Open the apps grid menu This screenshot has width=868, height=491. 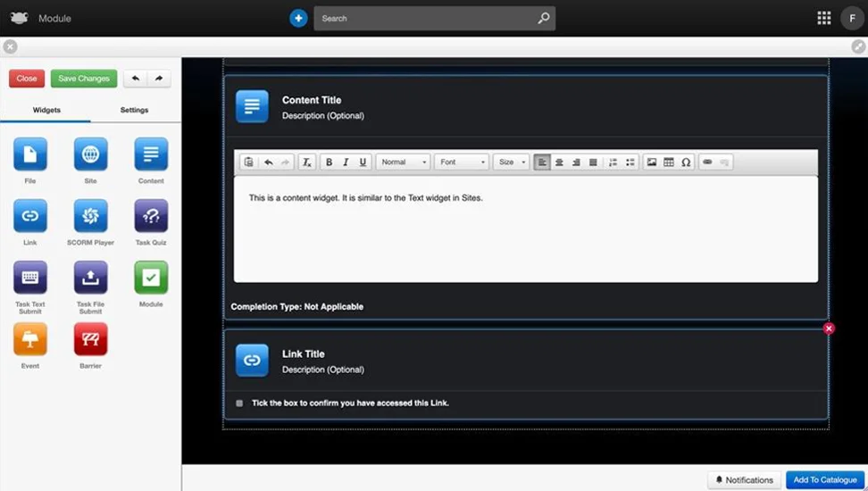point(823,18)
